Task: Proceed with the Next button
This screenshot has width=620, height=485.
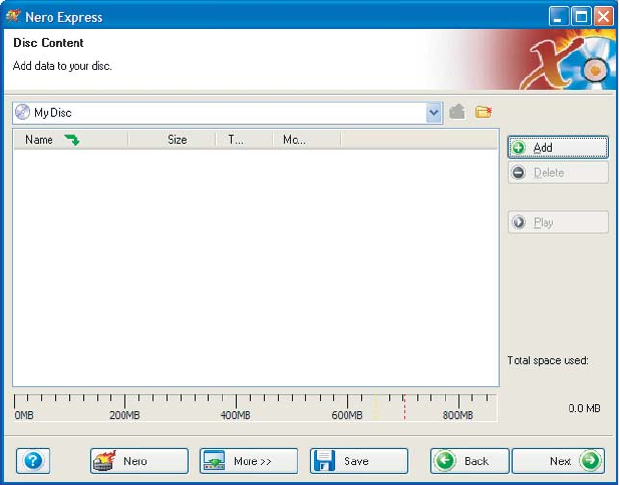Action: 558,460
